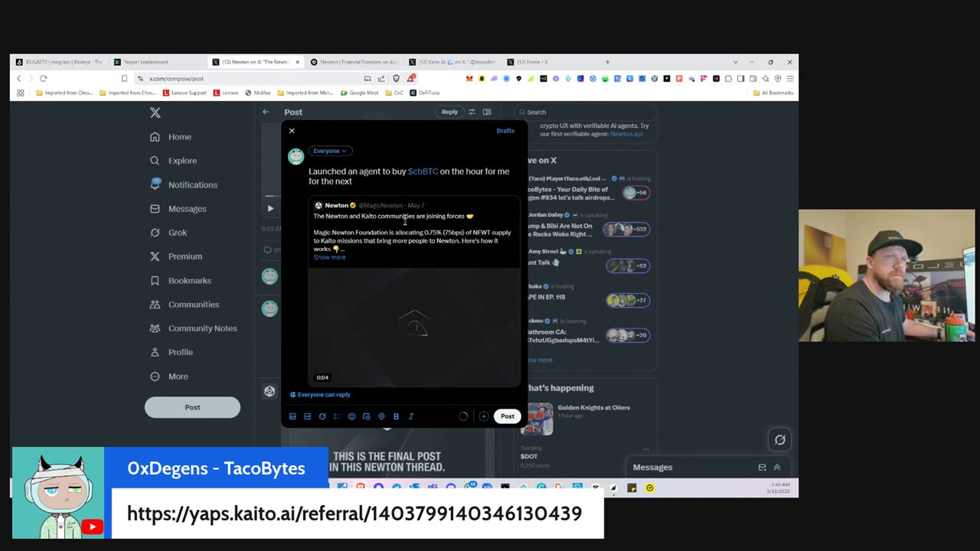
Task: Open Profile in the sidebar
Action: point(171,352)
